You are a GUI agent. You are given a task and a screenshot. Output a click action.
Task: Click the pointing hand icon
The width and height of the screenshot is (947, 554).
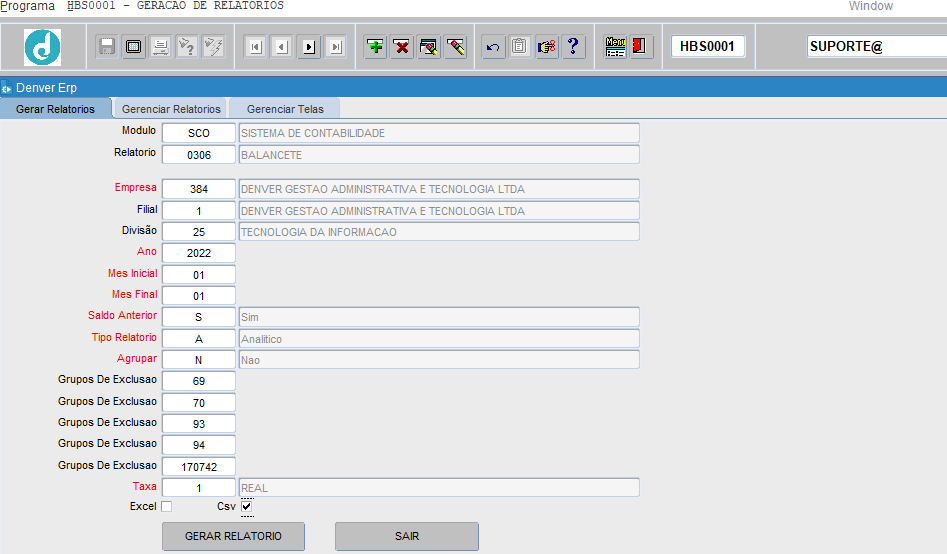tap(546, 47)
